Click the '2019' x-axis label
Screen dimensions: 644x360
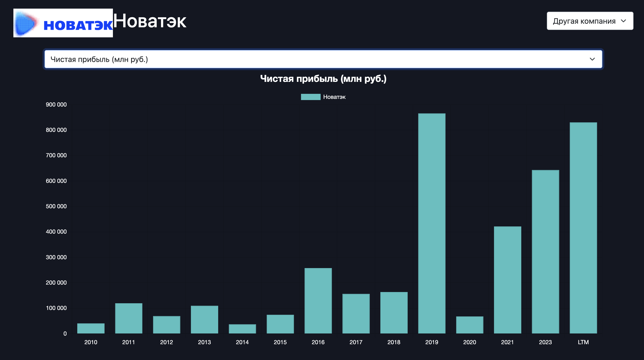pyautogui.click(x=432, y=342)
